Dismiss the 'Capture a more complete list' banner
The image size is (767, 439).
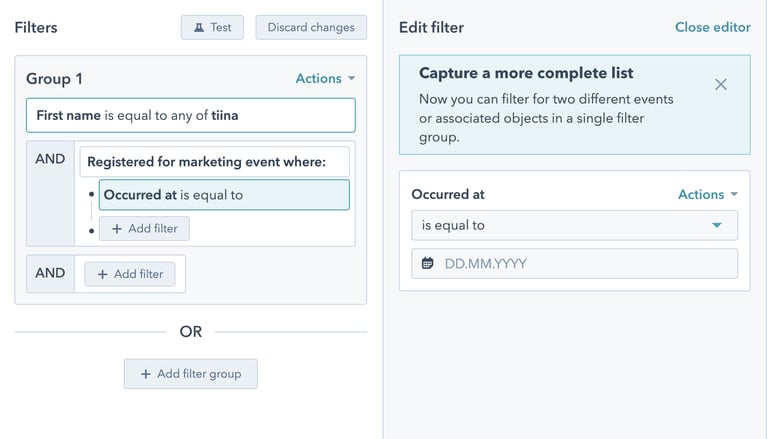pos(720,85)
